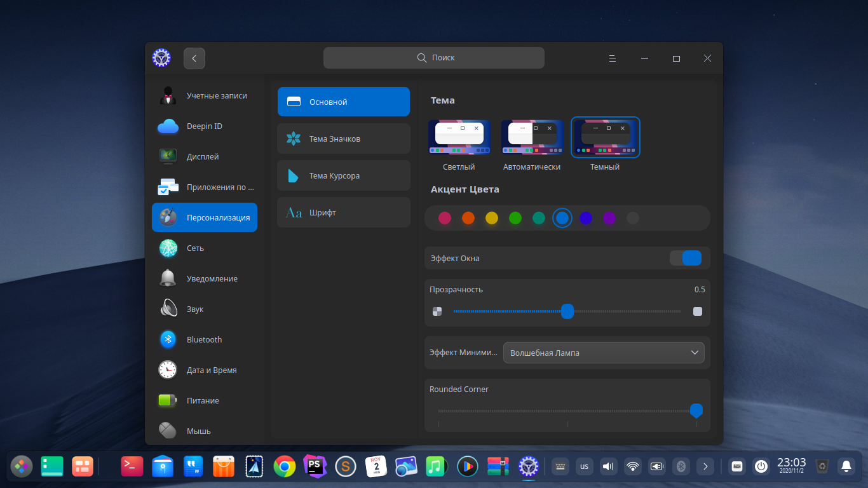Open Уведомление notification settings

point(205,279)
